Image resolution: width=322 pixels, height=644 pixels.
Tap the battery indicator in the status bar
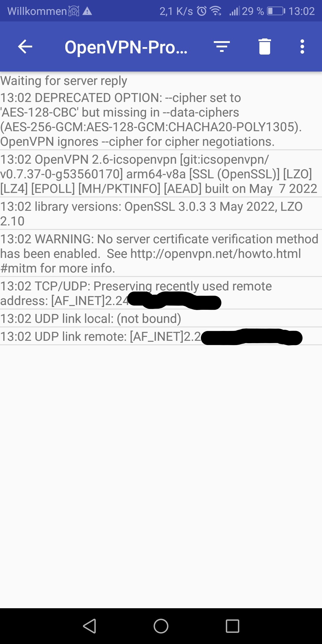(x=276, y=11)
